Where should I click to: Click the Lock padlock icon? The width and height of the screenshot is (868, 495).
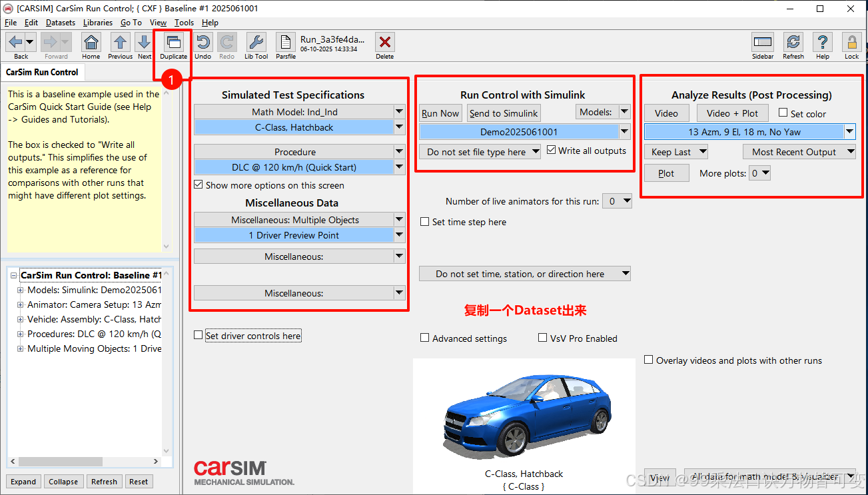tap(851, 43)
